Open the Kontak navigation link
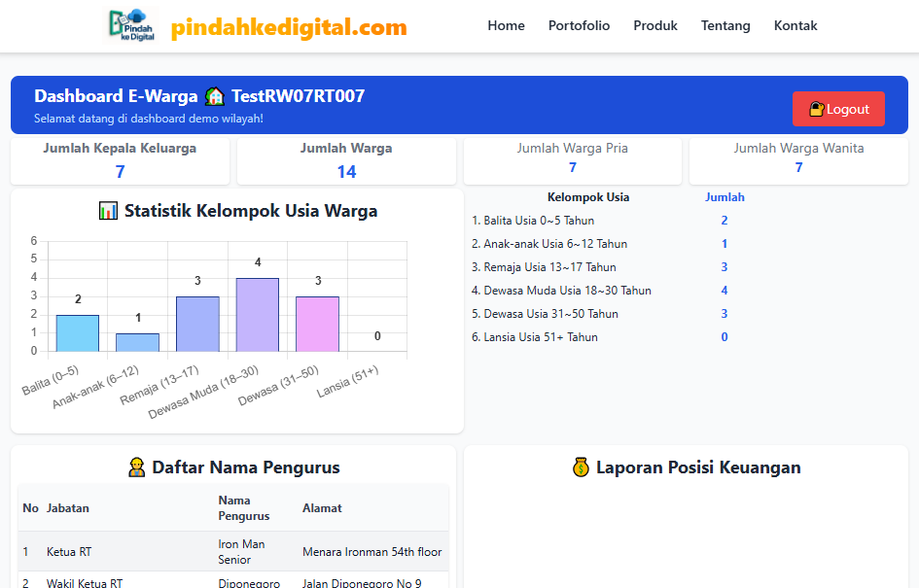919x588 pixels. tap(795, 26)
